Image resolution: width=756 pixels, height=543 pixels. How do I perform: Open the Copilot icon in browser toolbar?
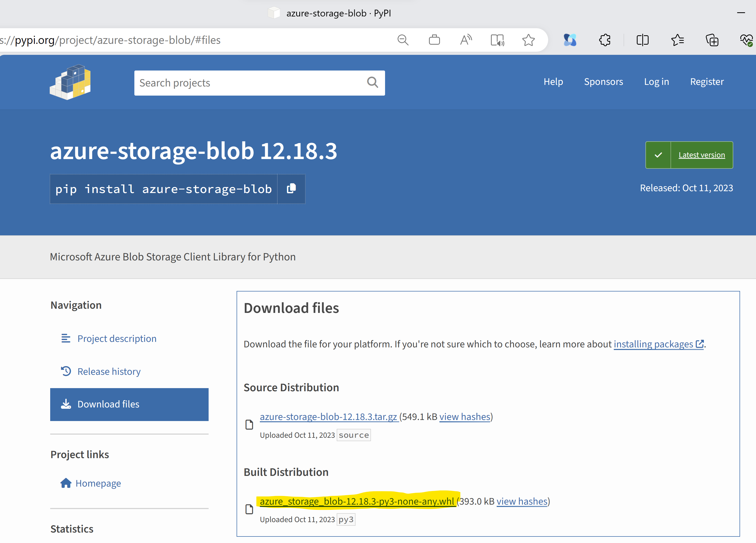[x=570, y=40]
